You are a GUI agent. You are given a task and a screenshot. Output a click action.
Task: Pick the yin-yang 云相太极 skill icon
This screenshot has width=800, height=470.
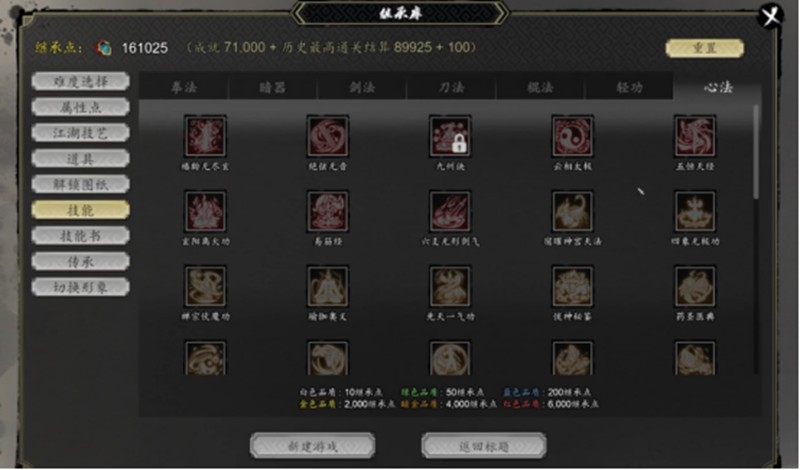coord(572,136)
